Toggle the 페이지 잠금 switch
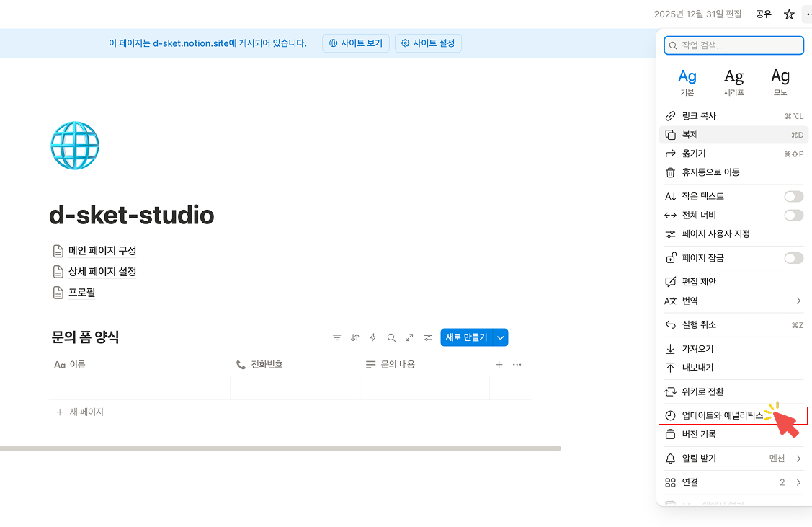 click(x=793, y=258)
